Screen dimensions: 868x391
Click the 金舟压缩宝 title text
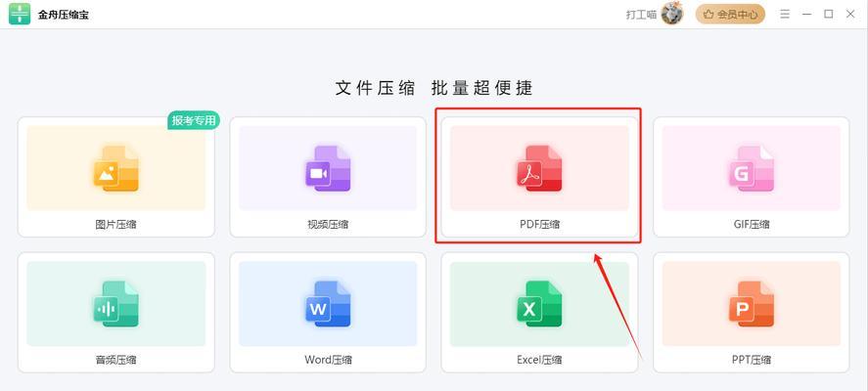click(63, 15)
